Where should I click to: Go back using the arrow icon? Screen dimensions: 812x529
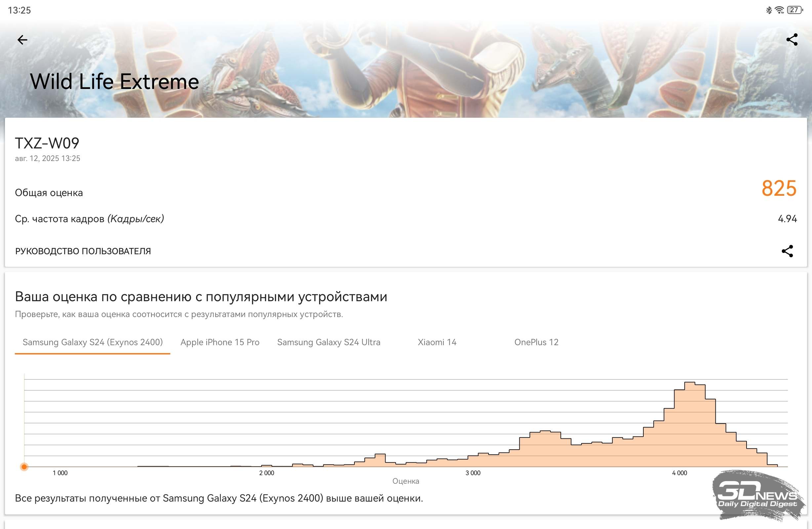pyautogui.click(x=22, y=40)
